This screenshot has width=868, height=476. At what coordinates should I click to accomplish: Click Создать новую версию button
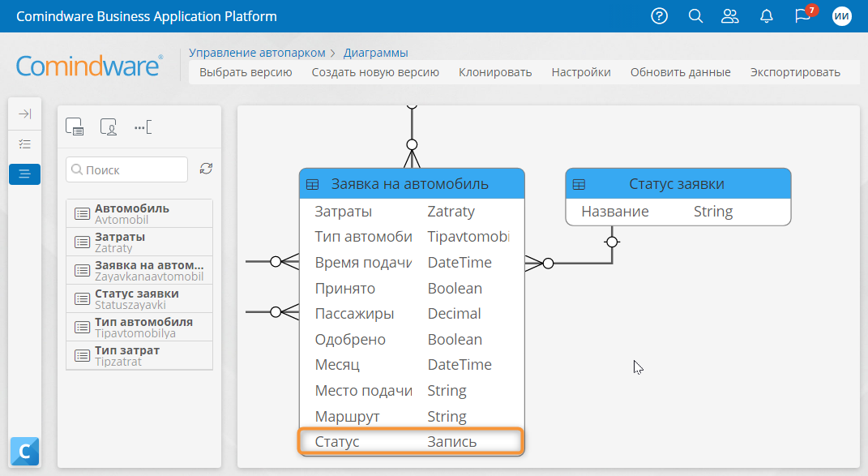coord(375,72)
